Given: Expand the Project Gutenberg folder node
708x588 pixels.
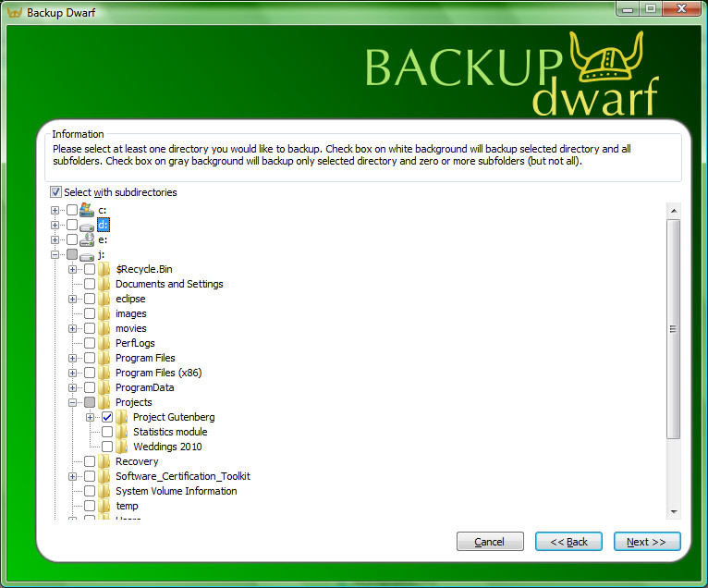Looking at the screenshot, I should tap(90, 417).
